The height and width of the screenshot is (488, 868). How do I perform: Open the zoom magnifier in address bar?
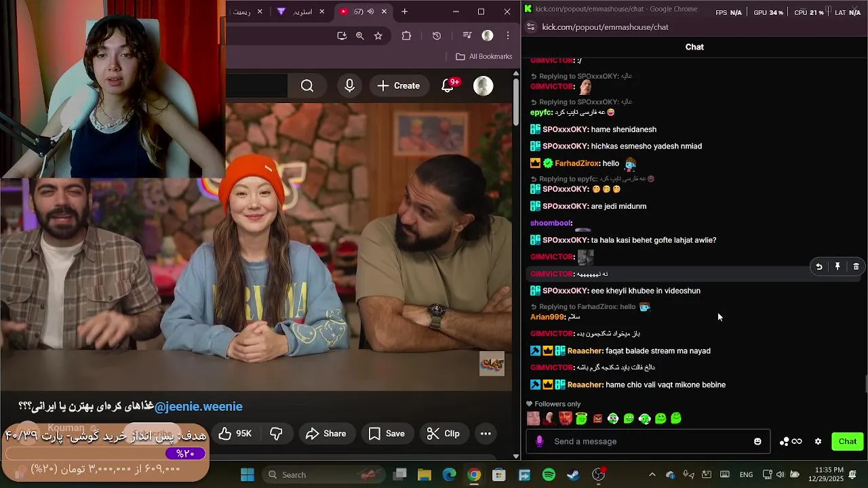click(360, 35)
